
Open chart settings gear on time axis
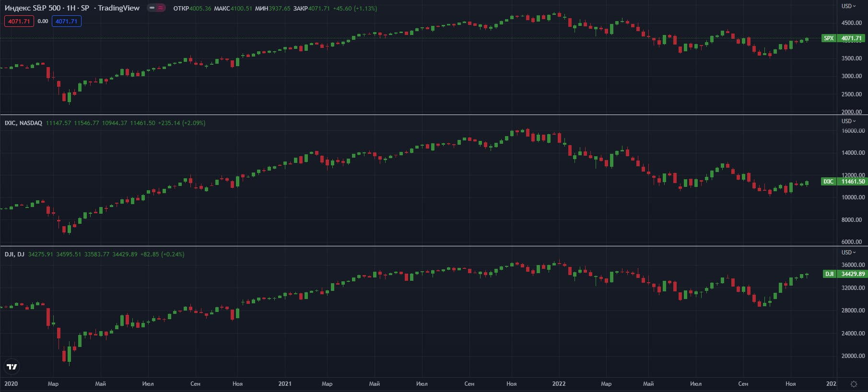[x=854, y=384]
